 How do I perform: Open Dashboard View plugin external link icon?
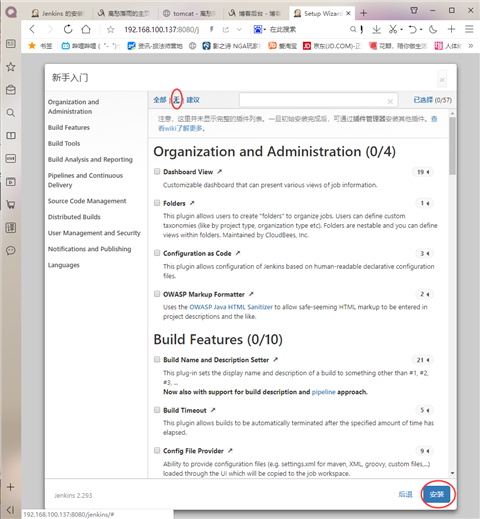pyautogui.click(x=219, y=172)
